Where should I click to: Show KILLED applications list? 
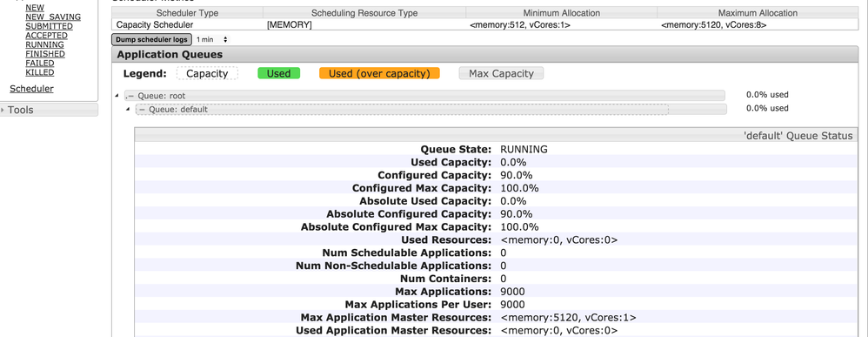[40, 72]
